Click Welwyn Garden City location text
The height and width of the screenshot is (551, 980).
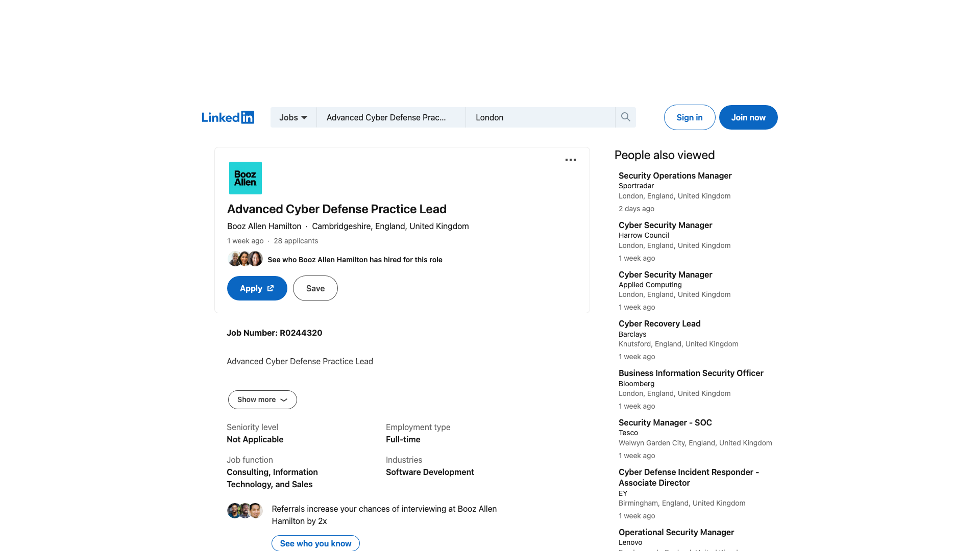[695, 443]
